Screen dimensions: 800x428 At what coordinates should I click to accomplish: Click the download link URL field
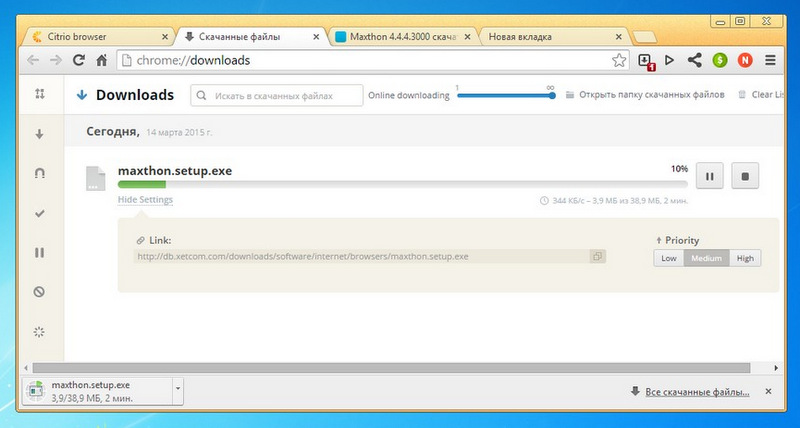point(361,256)
